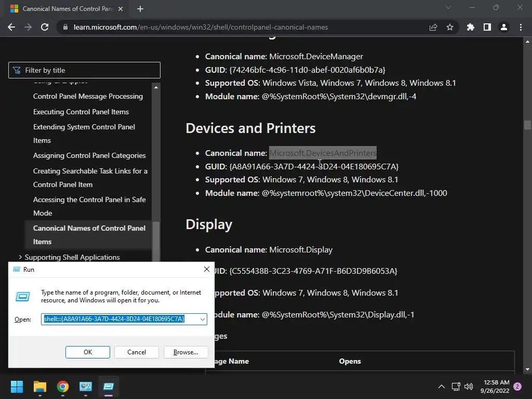Toggle the Chrome side panel icon
The image size is (532, 399).
(x=487, y=27)
